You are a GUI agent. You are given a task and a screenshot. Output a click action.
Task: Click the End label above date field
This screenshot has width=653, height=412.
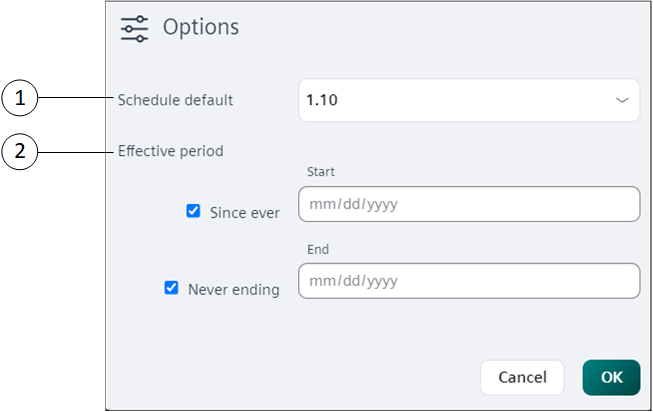coord(319,249)
